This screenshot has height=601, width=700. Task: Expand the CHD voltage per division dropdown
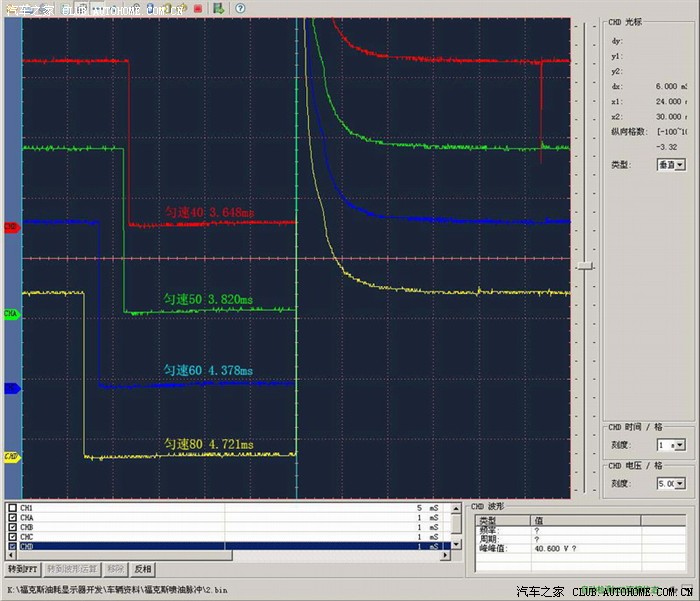pyautogui.click(x=669, y=483)
